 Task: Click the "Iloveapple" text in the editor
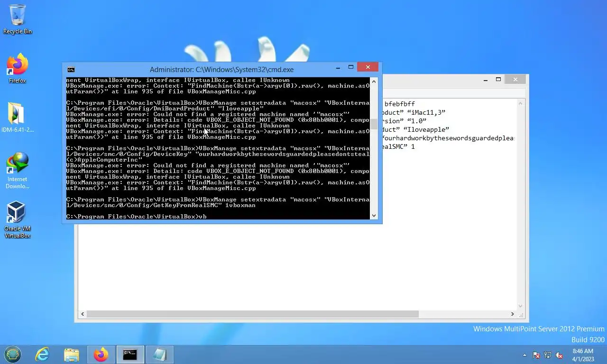tap(426, 129)
